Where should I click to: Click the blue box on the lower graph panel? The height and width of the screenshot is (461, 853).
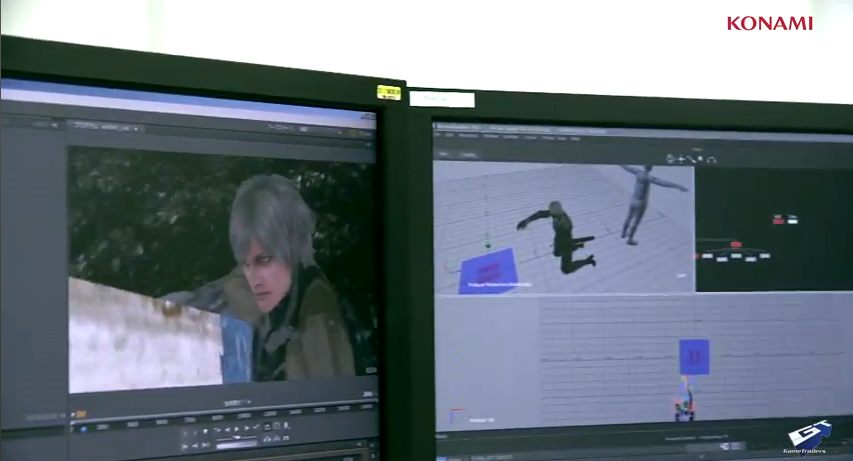[x=694, y=357]
